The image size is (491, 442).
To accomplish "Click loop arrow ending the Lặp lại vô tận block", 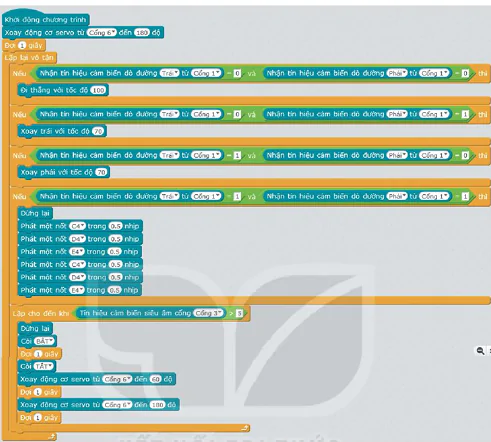I will (52, 436).
